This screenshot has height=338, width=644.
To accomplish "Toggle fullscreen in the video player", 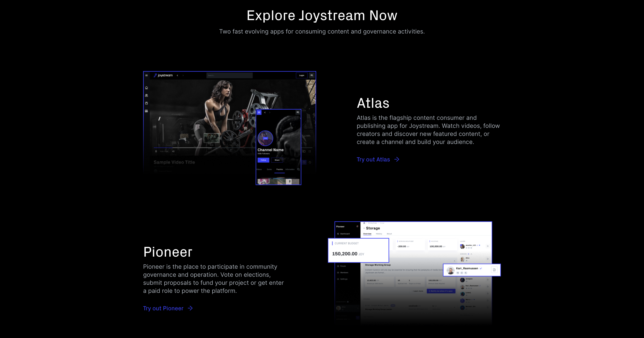I will pyautogui.click(x=310, y=151).
